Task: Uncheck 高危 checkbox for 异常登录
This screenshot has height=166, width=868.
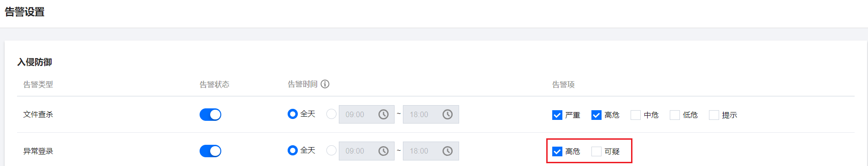Action: point(557,151)
